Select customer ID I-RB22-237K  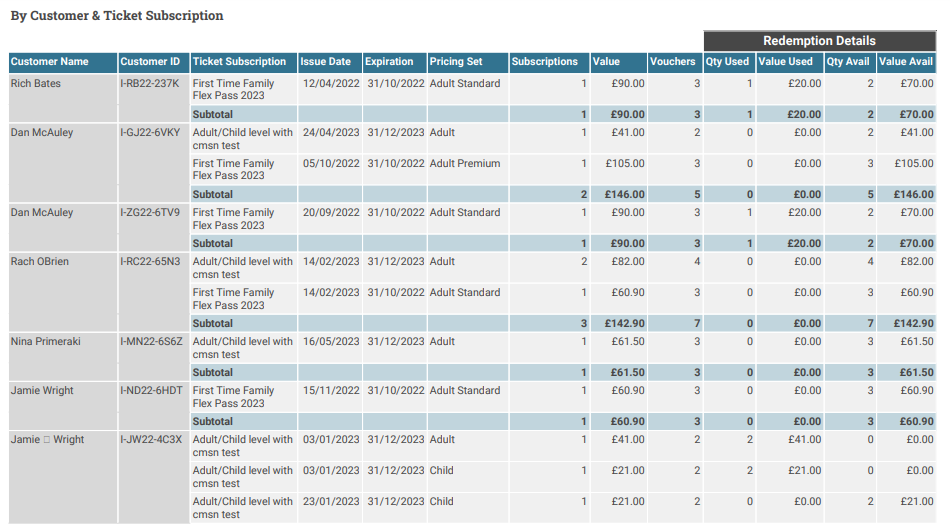point(150,84)
